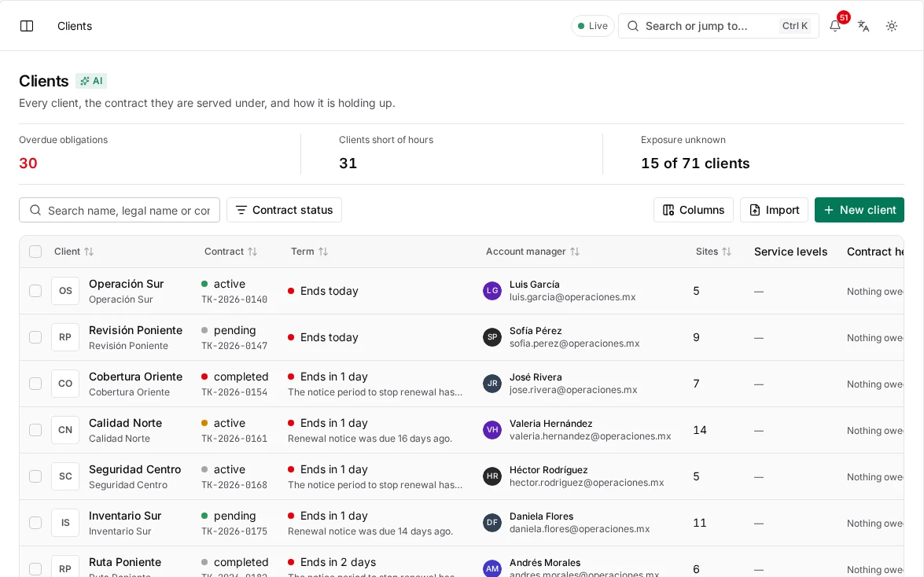Click the New client button
The height and width of the screenshot is (577, 924).
(x=860, y=210)
